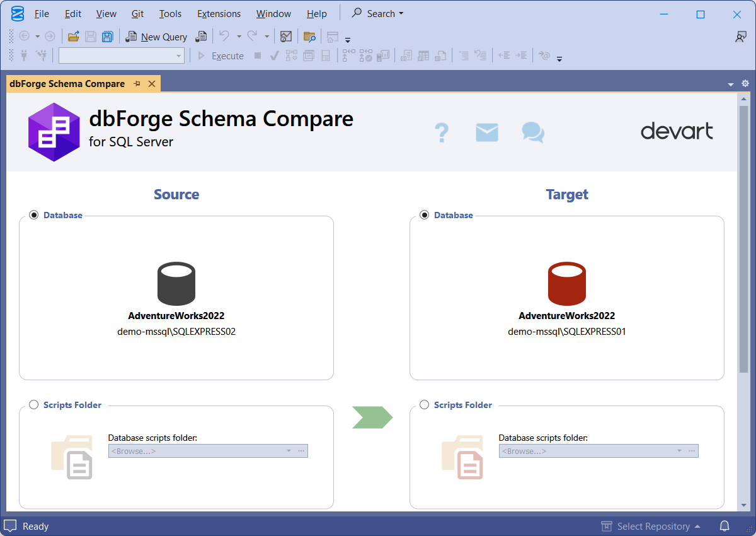This screenshot has height=536, width=756.
Task: Open the Tools menu
Action: tap(169, 13)
